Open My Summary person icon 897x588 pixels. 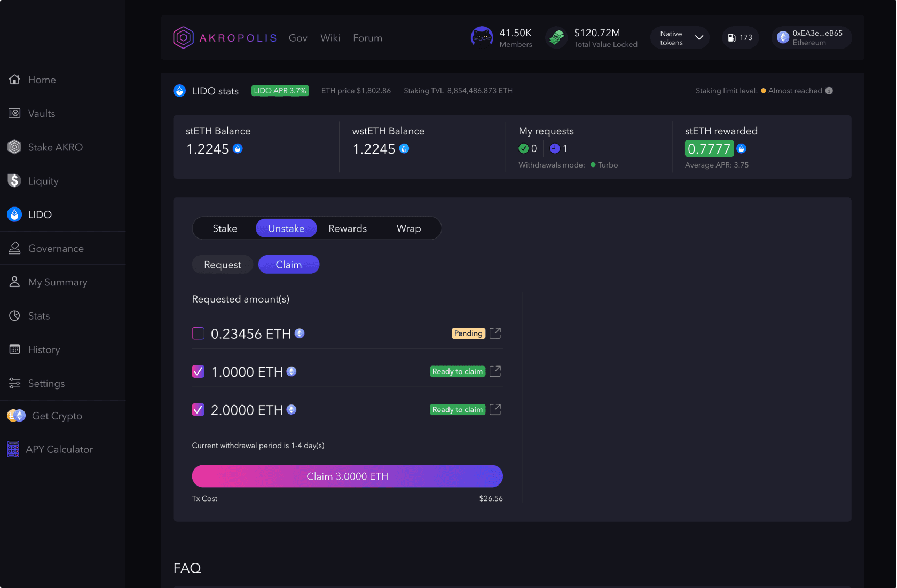pyautogui.click(x=14, y=282)
